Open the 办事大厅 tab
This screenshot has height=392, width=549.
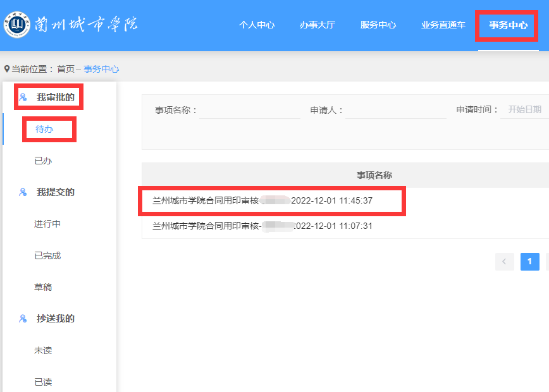[318, 25]
